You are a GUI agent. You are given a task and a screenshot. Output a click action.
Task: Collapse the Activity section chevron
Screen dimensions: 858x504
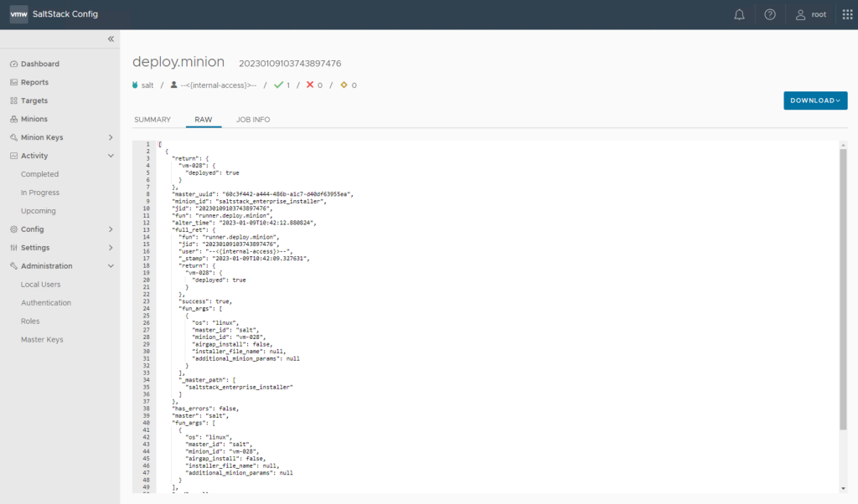111,156
